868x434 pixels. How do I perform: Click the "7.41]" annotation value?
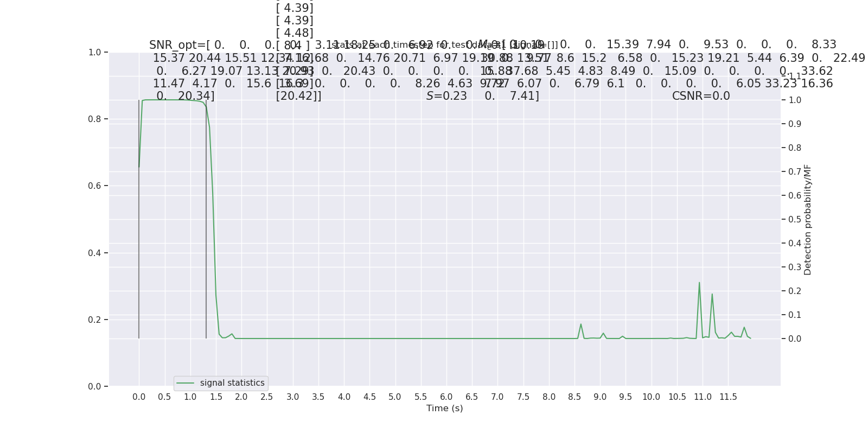(525, 96)
